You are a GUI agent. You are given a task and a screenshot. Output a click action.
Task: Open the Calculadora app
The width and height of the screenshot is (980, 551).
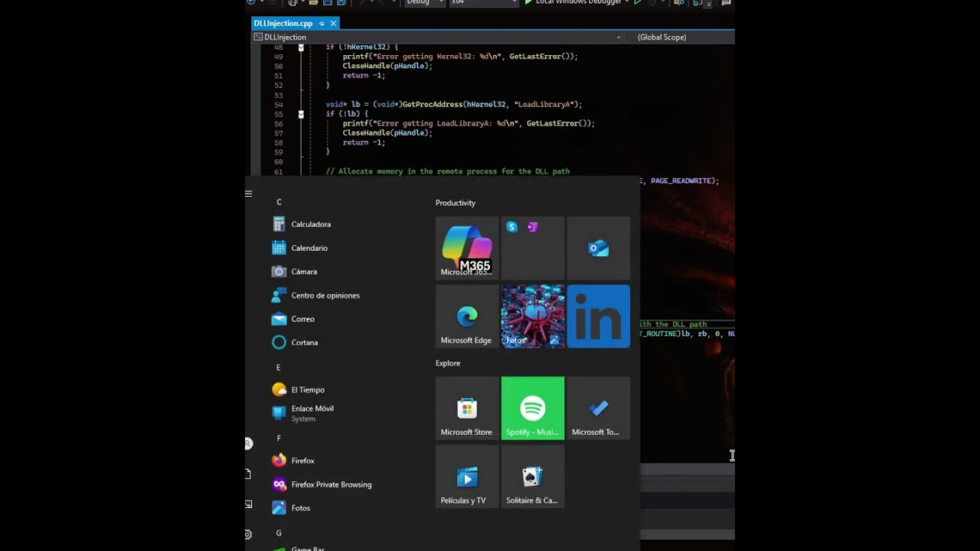[302, 224]
